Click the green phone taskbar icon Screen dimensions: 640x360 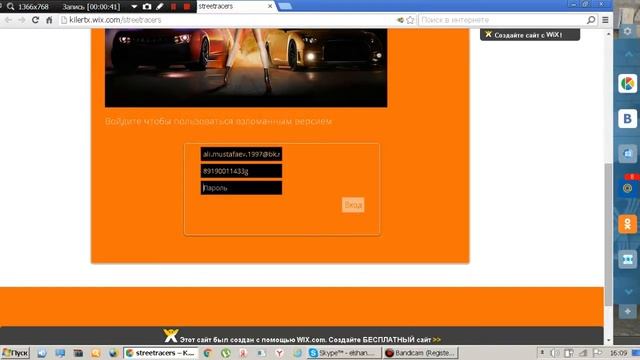[226, 353]
